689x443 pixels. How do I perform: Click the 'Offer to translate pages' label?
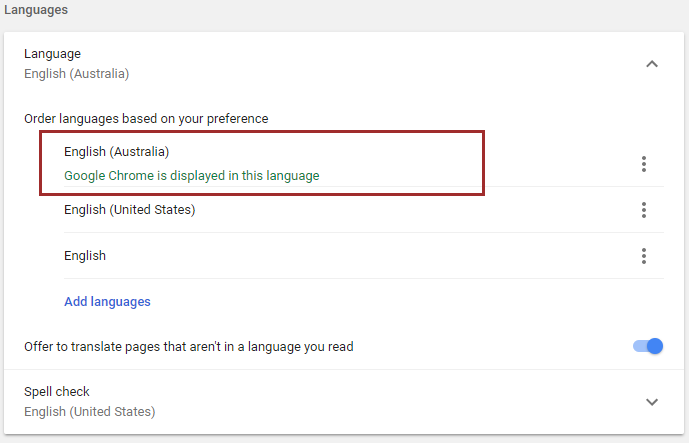click(189, 347)
